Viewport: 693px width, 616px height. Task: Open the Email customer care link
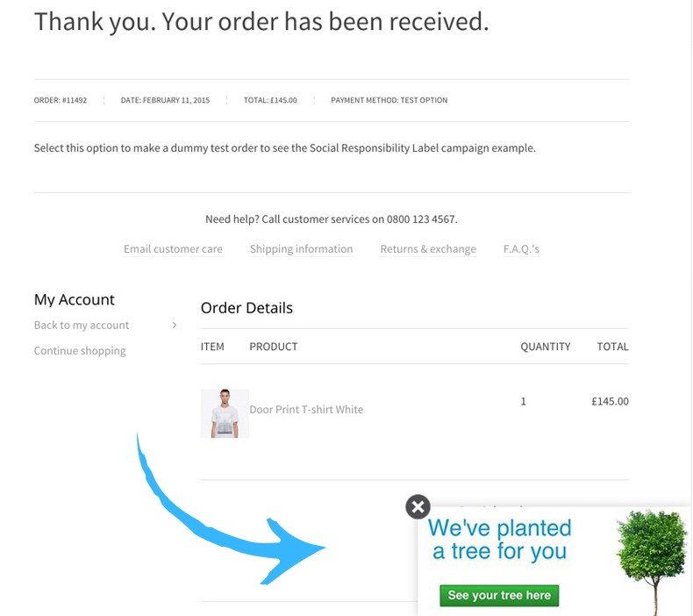tap(173, 249)
